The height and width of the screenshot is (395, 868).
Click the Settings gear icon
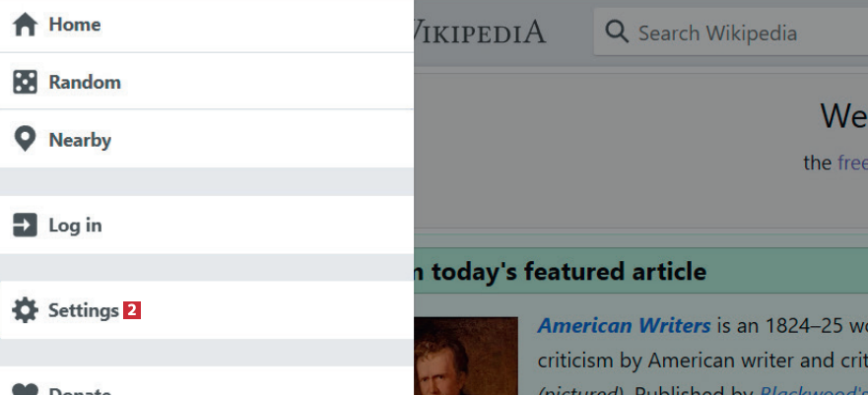[x=25, y=310]
